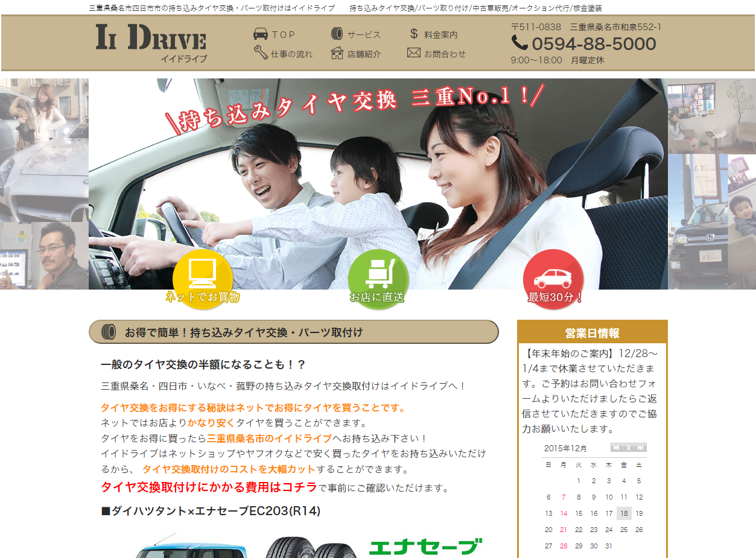Click the tire icon beside サービス

point(337,34)
